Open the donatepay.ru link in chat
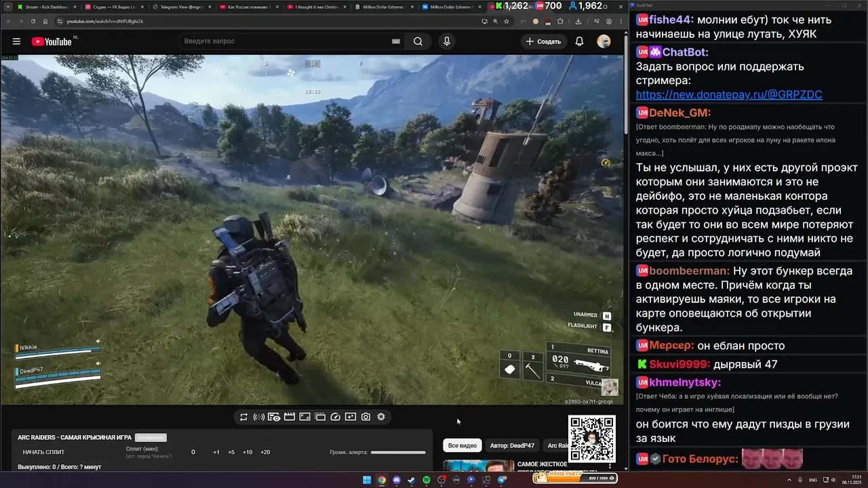 729,95
